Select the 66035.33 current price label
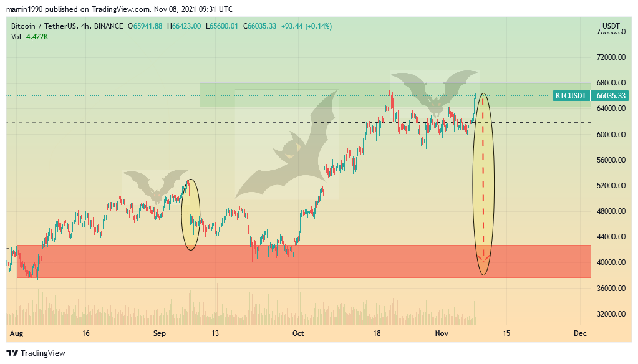 [x=611, y=96]
